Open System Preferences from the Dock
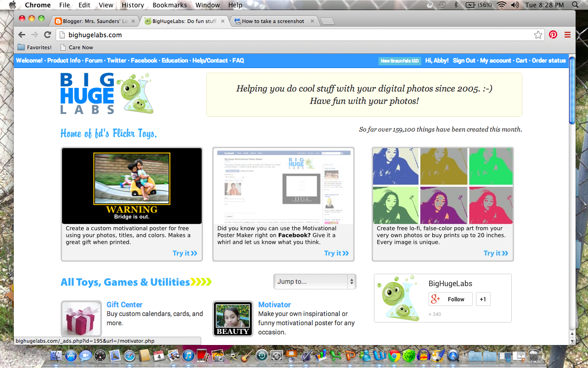The height and width of the screenshot is (368, 588). pos(277,356)
